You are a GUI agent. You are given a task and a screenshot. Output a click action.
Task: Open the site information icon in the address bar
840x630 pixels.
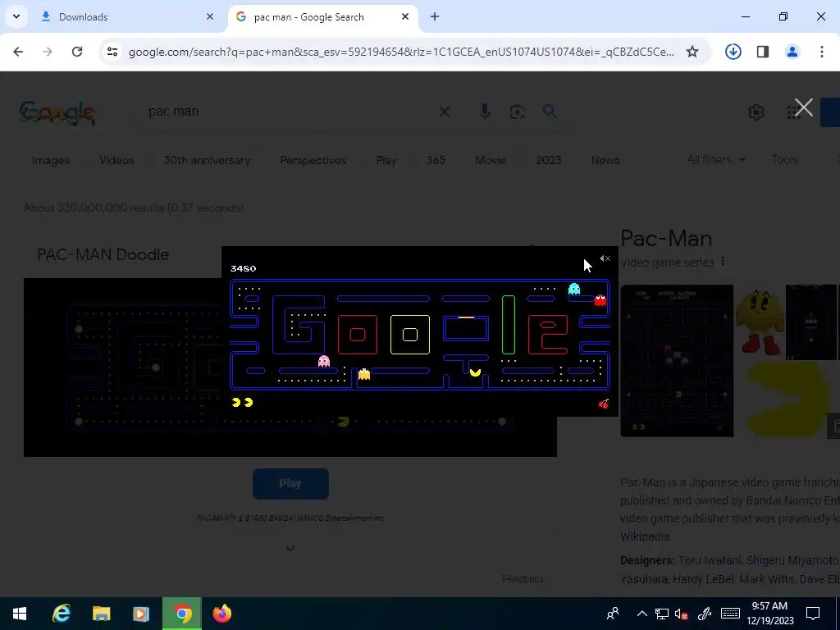coord(112,52)
